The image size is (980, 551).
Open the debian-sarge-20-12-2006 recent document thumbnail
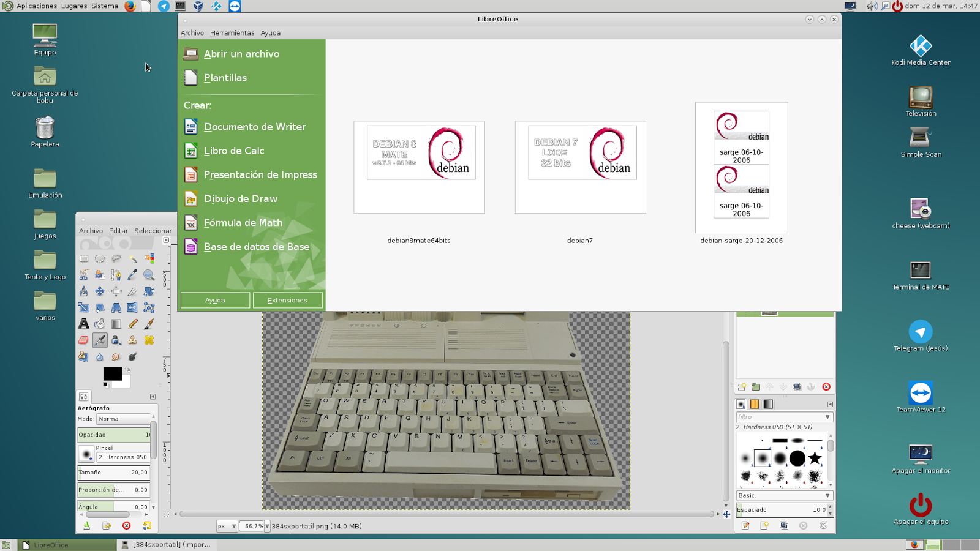(x=741, y=168)
